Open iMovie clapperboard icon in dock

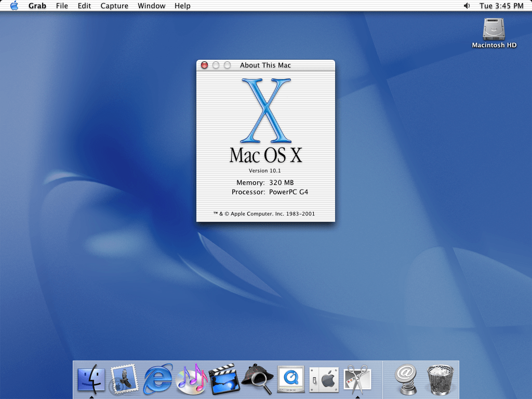click(x=224, y=380)
